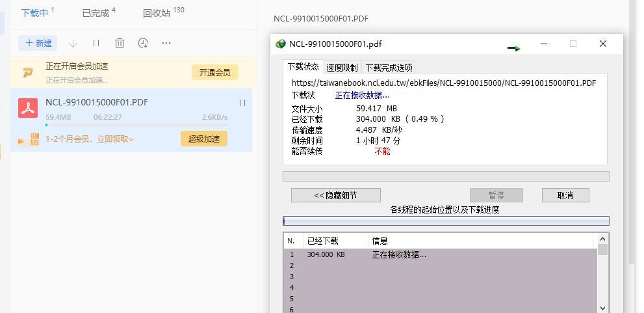Click the 超级加速 button
This screenshot has height=313, width=644.
tap(203, 139)
